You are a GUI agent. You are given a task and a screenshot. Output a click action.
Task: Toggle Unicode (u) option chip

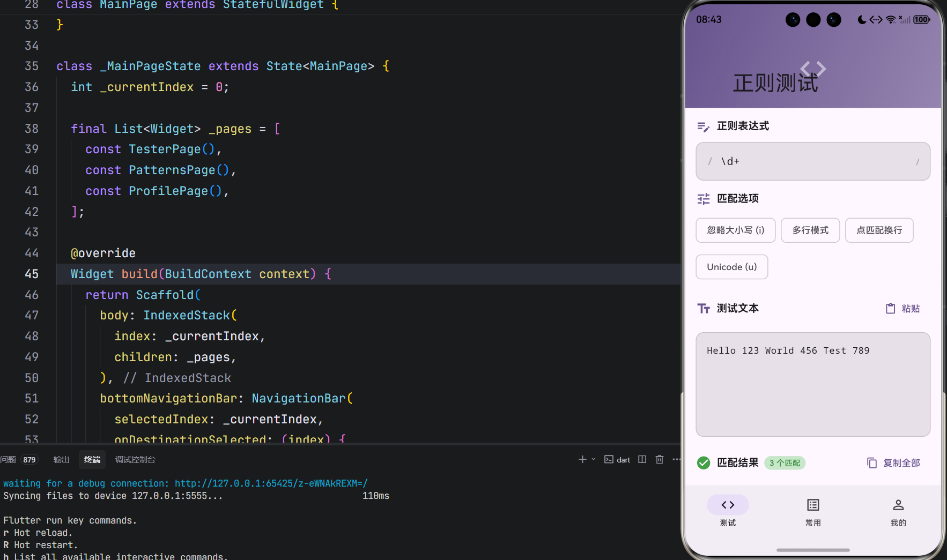click(731, 266)
